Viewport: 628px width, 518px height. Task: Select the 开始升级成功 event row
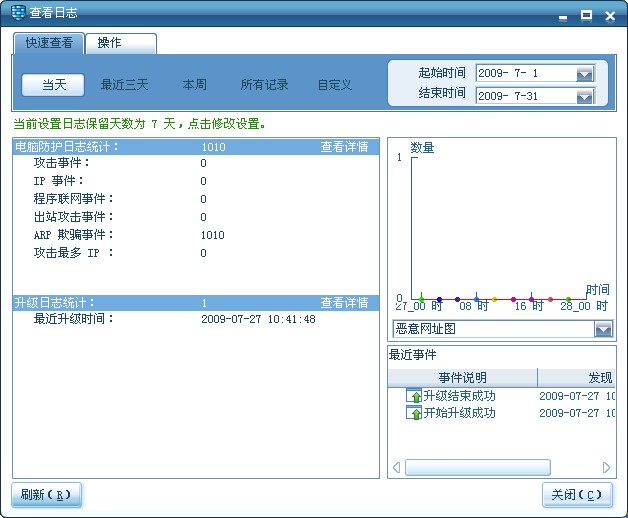[501, 413]
